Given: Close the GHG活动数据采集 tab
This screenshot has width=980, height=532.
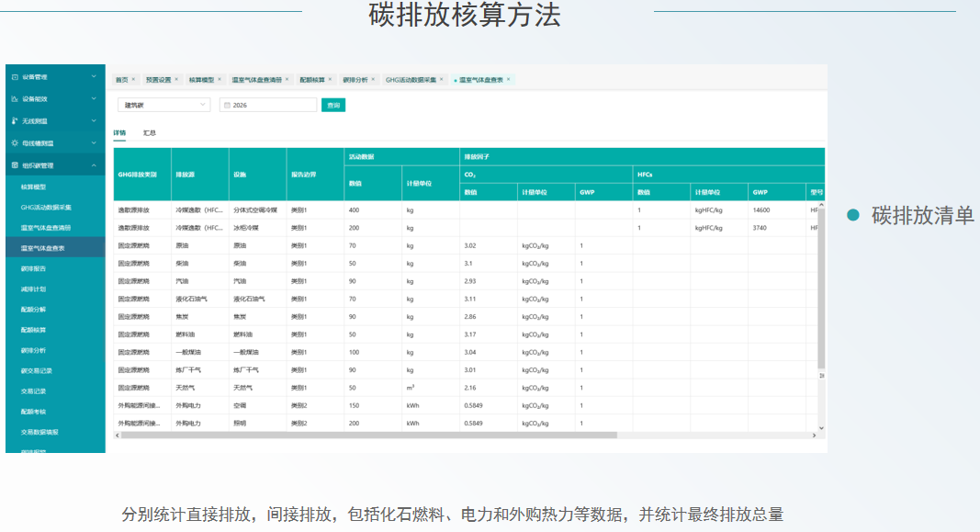Looking at the screenshot, I should [441, 79].
